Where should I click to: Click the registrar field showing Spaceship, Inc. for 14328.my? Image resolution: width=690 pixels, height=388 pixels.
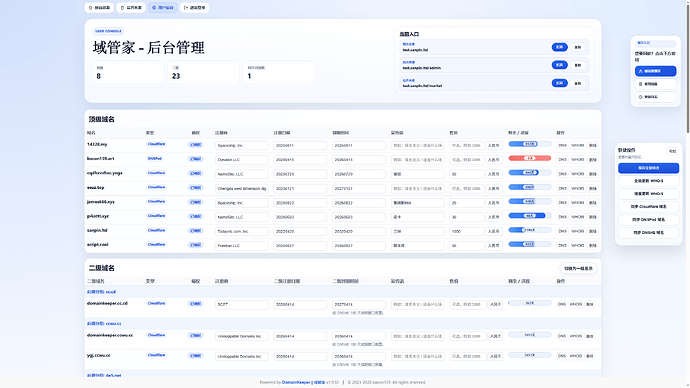[242, 145]
